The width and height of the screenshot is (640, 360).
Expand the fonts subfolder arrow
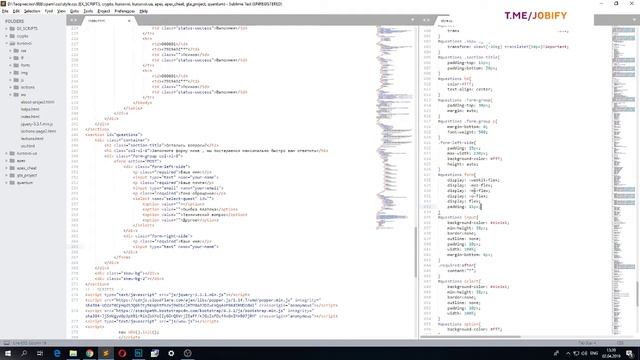click(x=11, y=65)
